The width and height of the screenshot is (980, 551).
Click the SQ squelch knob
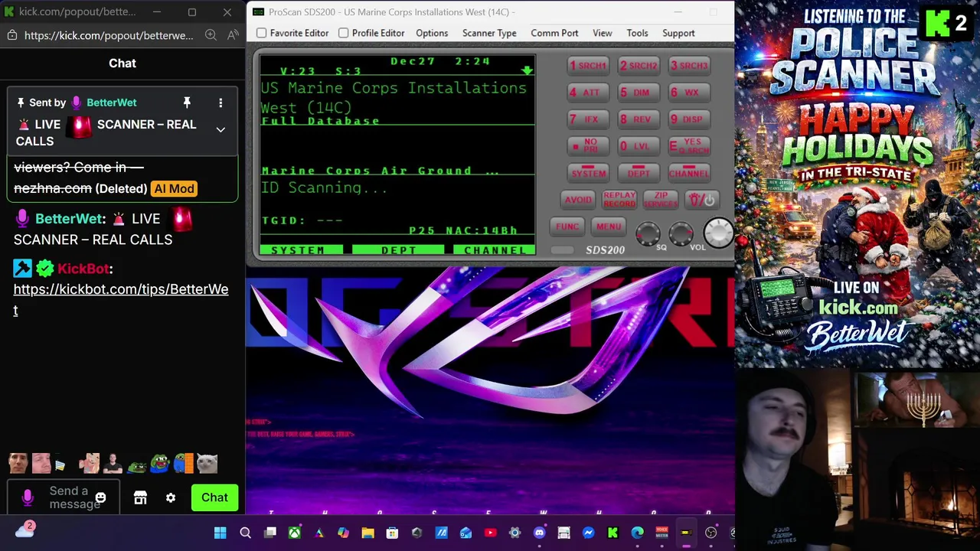tap(648, 233)
